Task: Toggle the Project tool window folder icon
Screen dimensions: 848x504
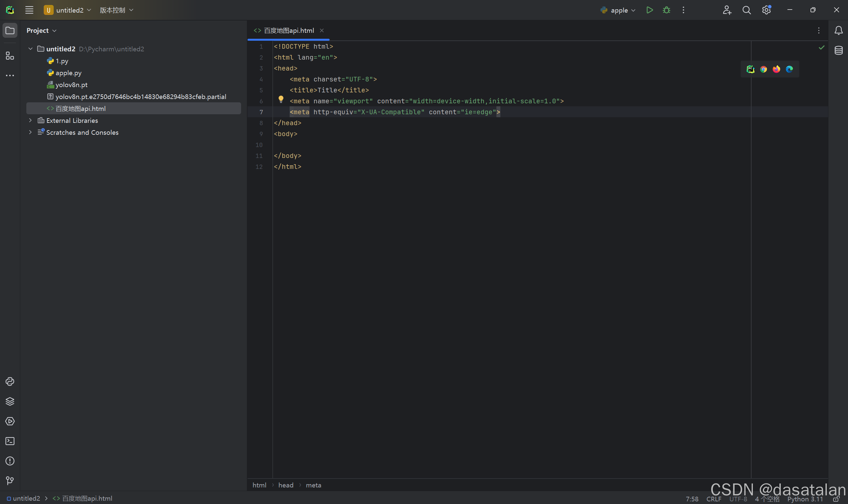Action: tap(10, 30)
